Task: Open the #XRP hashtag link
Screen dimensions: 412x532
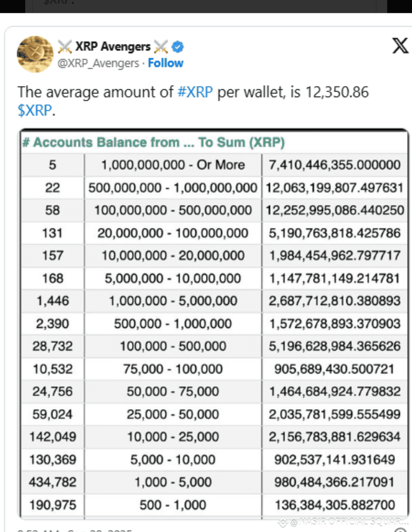Action: [195, 92]
